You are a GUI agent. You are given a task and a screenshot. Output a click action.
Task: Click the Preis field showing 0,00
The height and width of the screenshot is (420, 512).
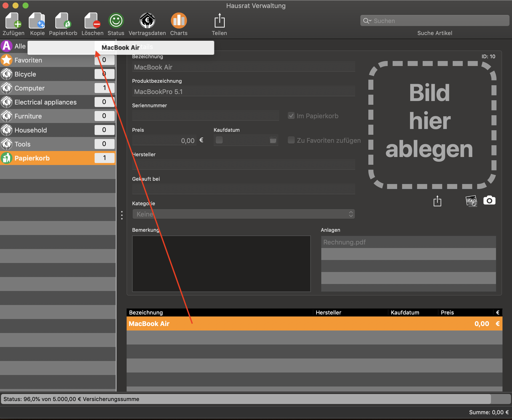(165, 140)
